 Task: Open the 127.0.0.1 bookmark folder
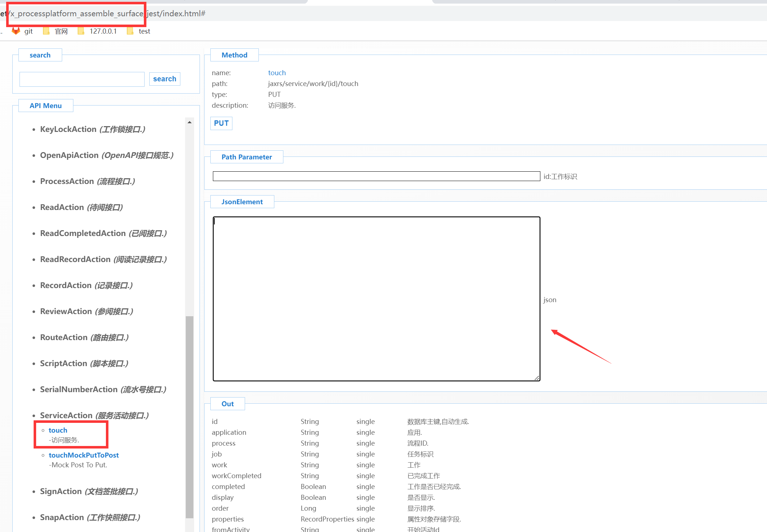pyautogui.click(x=98, y=31)
